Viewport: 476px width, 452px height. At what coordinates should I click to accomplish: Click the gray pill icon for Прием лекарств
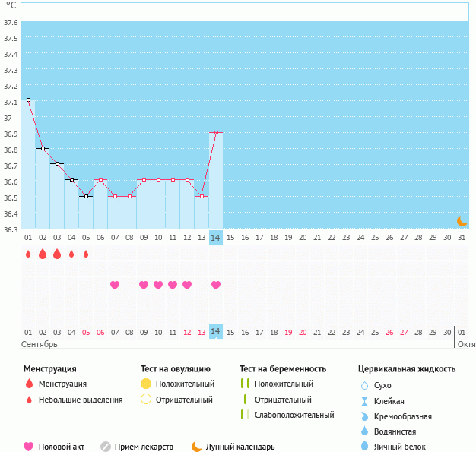(106, 447)
